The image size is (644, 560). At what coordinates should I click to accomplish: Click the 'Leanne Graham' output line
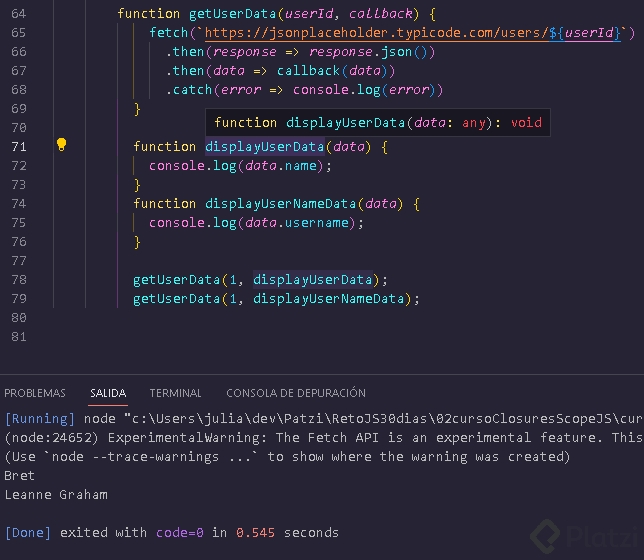click(56, 495)
